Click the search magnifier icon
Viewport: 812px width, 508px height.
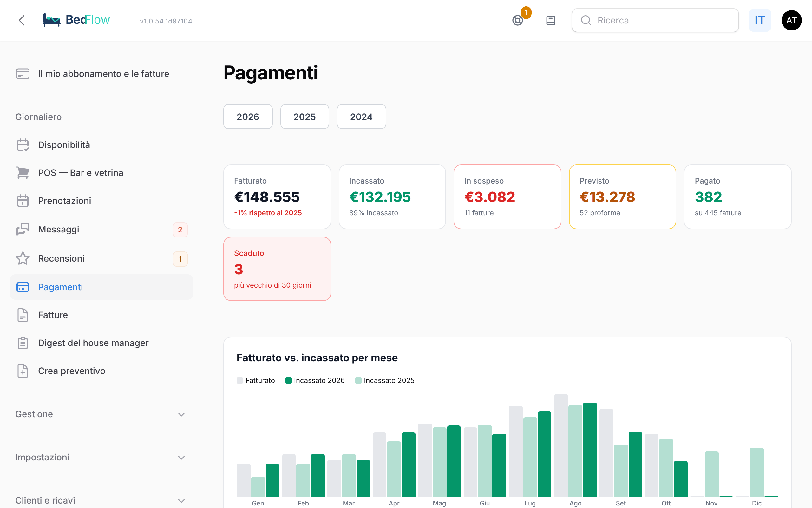click(586, 21)
